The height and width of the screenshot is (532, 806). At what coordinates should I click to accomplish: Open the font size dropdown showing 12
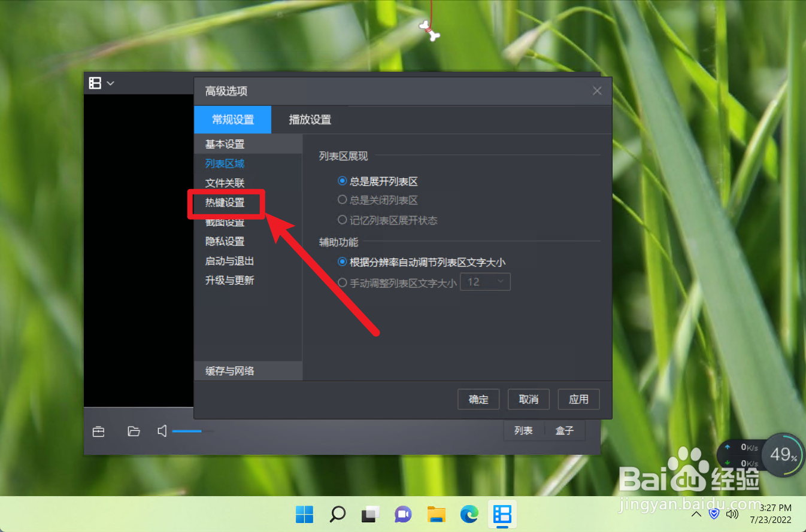(x=485, y=281)
